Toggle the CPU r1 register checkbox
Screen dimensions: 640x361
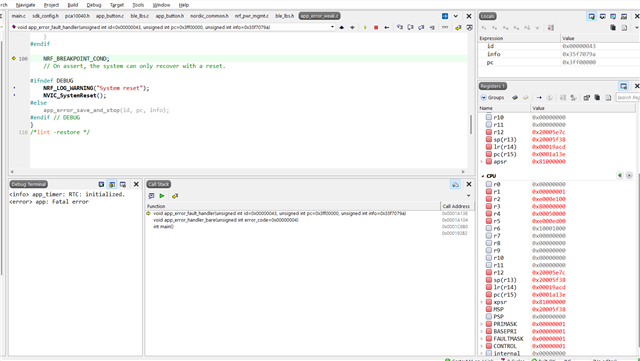pos(489,192)
